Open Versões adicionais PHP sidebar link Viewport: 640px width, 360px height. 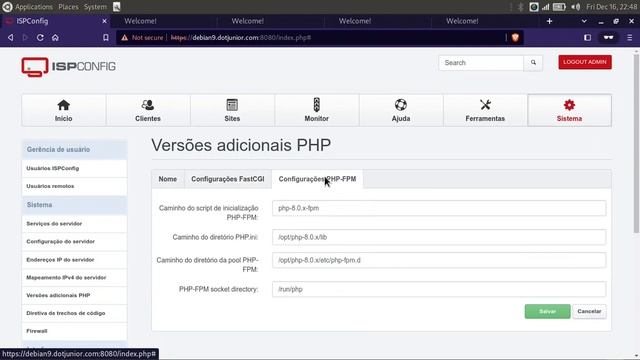click(74, 295)
